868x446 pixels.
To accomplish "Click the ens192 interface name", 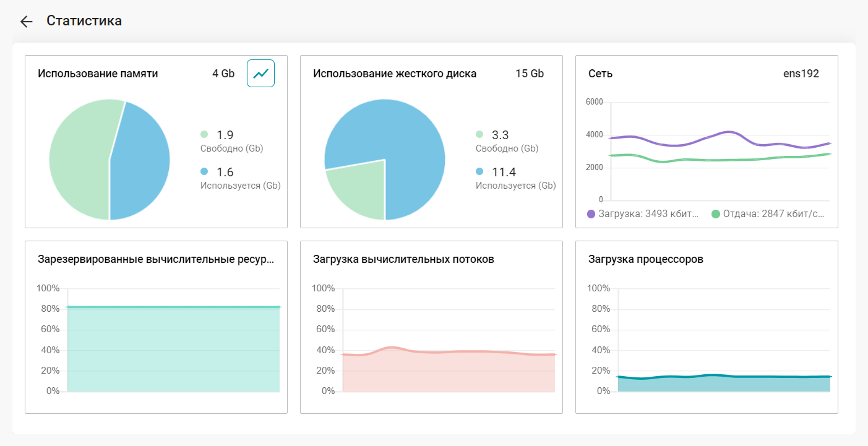I will [x=801, y=74].
